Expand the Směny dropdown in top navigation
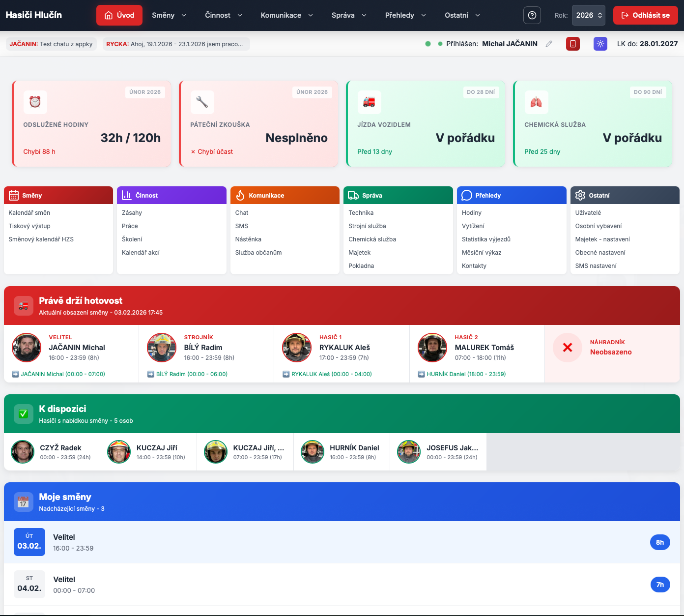This screenshot has height=616, width=684. [x=169, y=15]
